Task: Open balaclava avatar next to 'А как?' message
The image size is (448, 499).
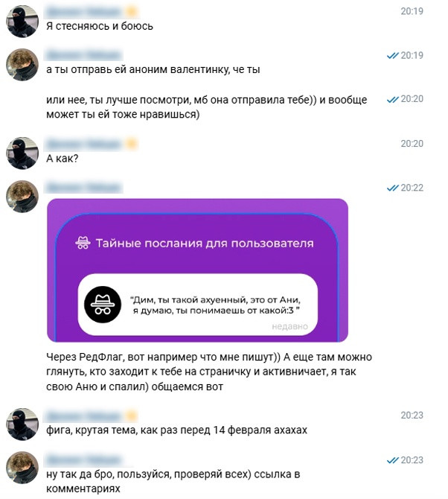Action: [x=22, y=153]
